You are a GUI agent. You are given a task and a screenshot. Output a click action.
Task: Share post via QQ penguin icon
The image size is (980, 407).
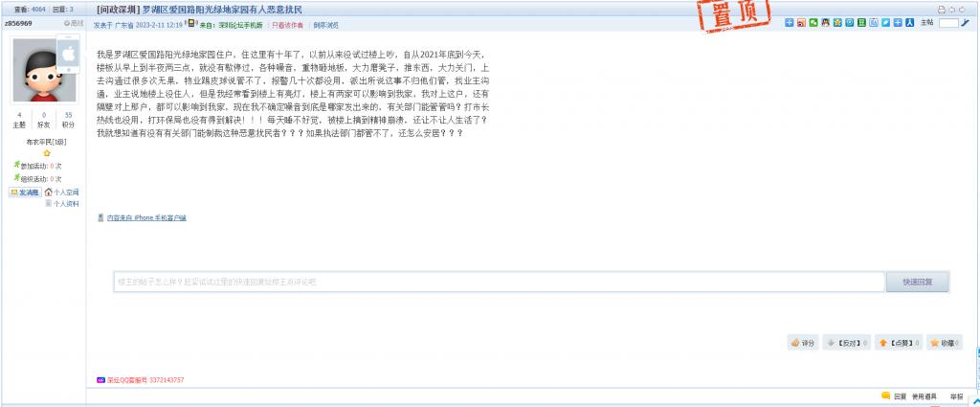pos(825,23)
